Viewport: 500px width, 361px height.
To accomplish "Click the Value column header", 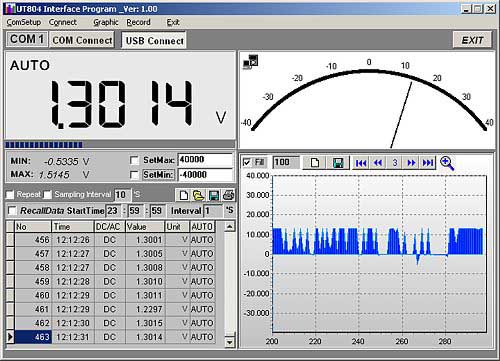I will point(145,227).
